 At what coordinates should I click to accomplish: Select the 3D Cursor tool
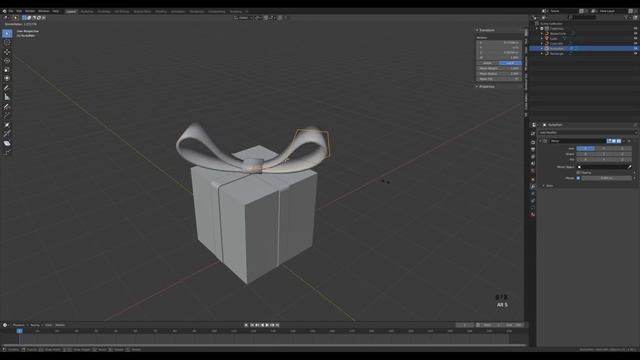[x=7, y=42]
